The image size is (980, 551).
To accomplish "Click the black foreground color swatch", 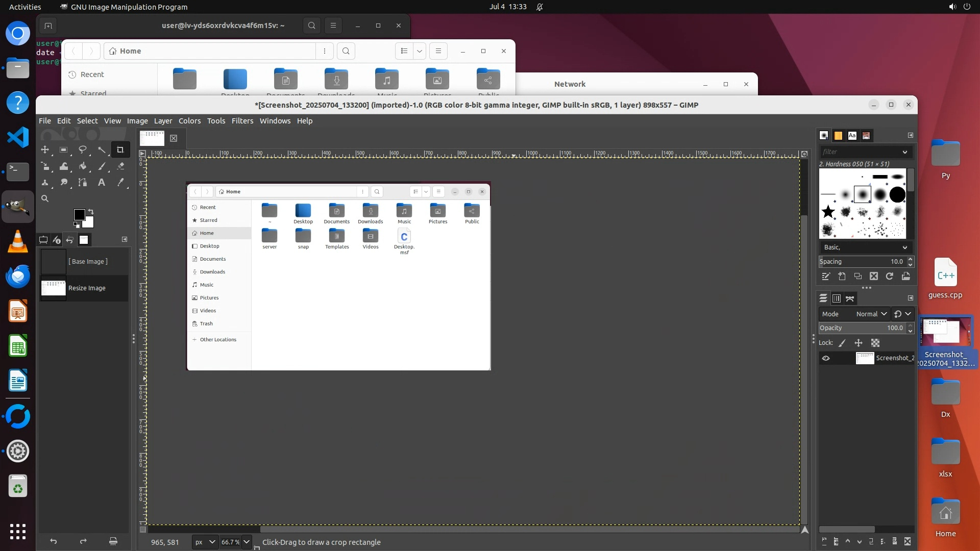I will click(79, 215).
